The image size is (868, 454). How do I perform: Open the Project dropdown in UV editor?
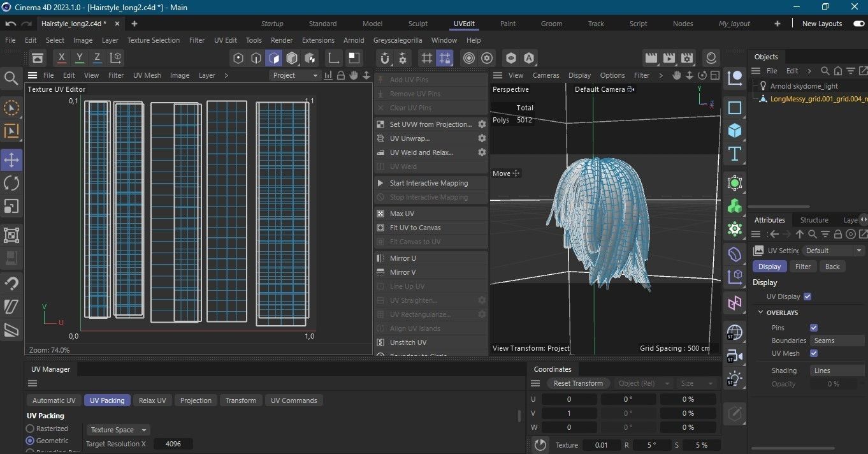click(294, 75)
